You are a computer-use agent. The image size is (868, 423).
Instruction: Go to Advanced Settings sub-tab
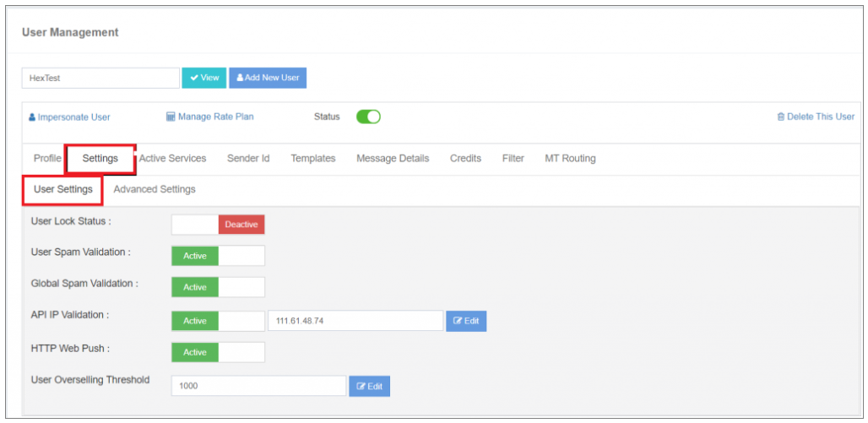(x=155, y=189)
